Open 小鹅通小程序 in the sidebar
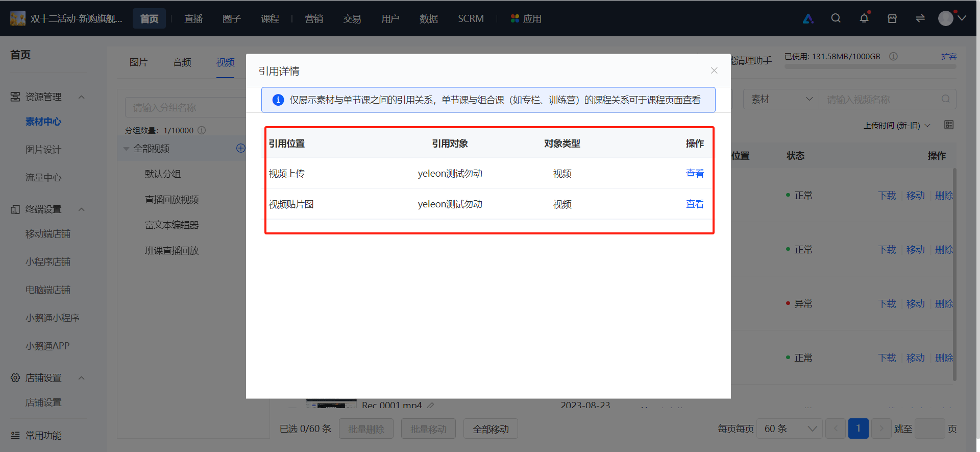Image resolution: width=980 pixels, height=452 pixels. [x=53, y=318]
